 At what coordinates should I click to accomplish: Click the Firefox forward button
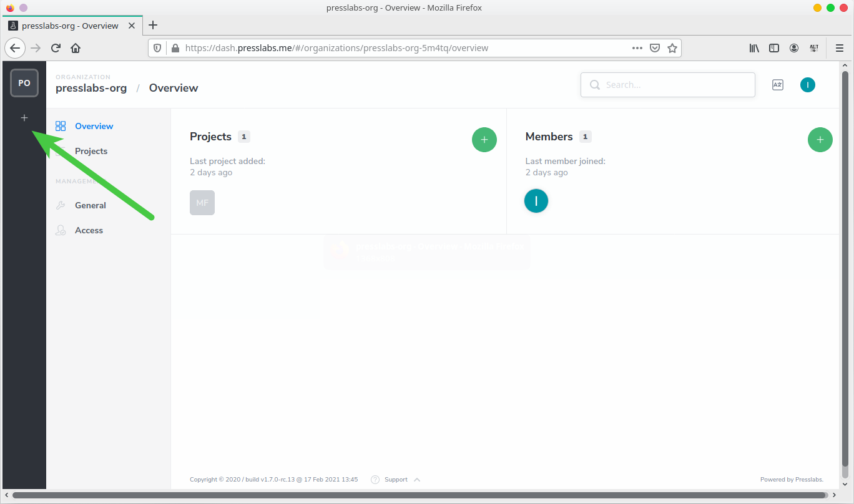36,48
